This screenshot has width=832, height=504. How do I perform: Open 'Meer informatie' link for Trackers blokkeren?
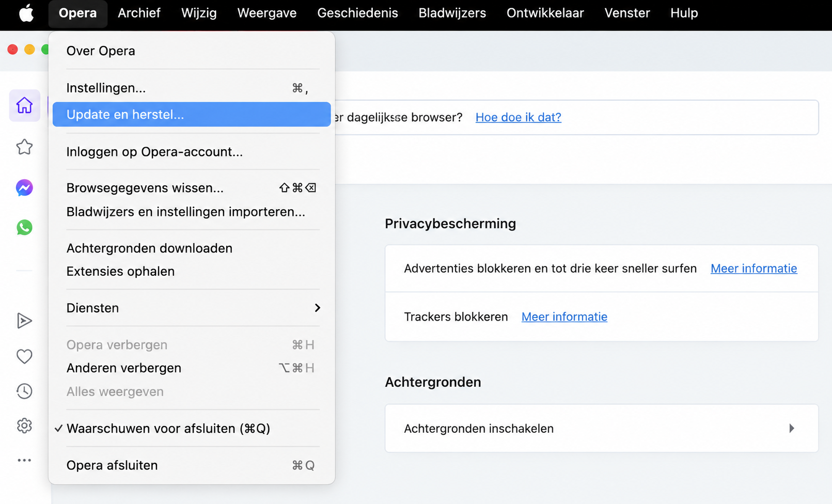564,317
